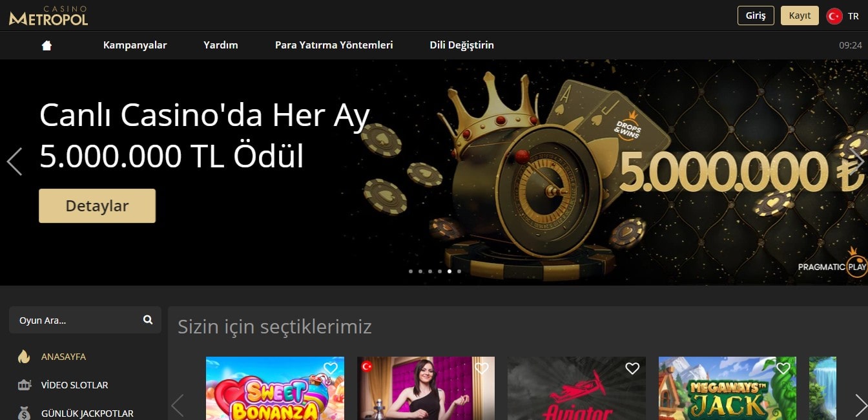Favorite Sweet Bonanza with the heart icon
This screenshot has width=868, height=420.
[331, 368]
